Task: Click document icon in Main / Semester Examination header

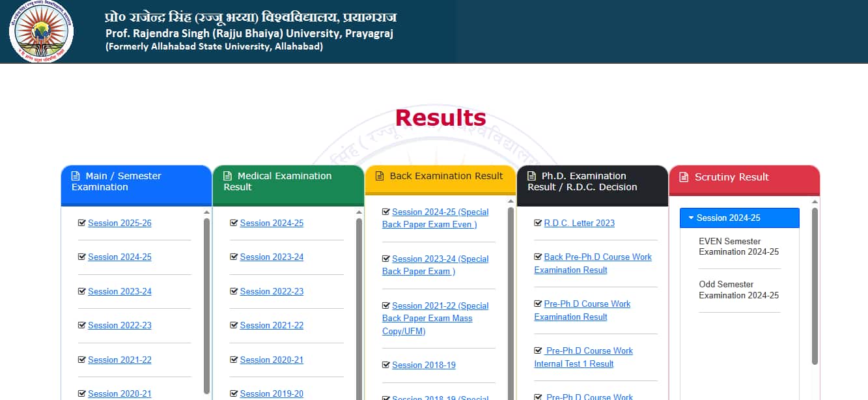Action: (x=76, y=176)
